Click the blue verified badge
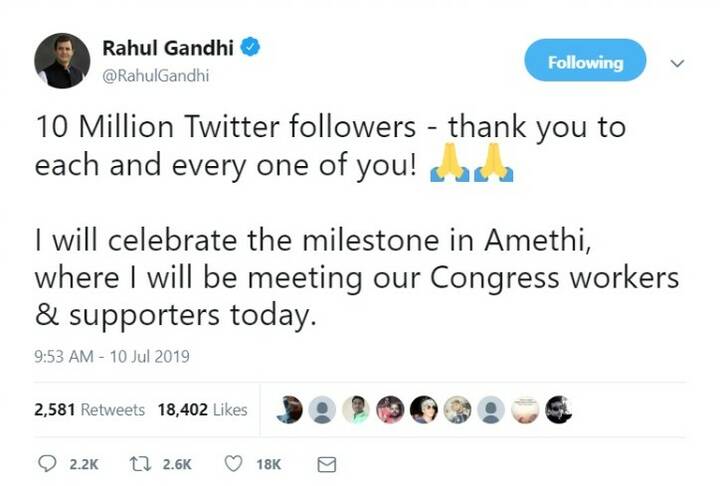Viewport: 724px width, 486px height. coord(253,49)
